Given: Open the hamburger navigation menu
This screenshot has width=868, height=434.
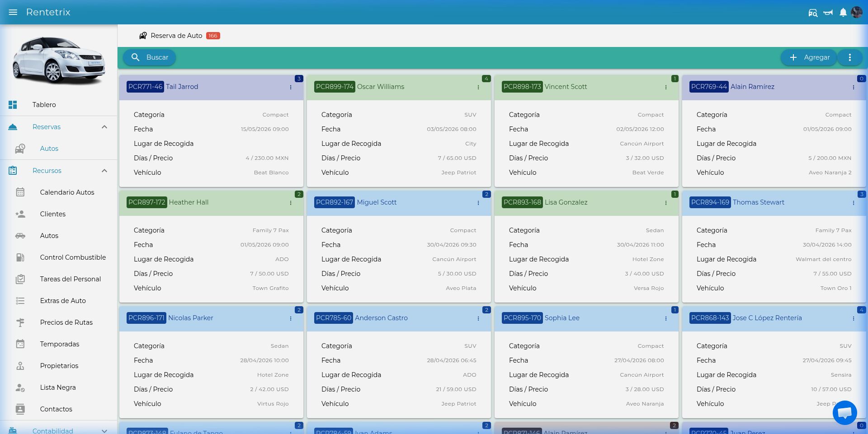Looking at the screenshot, I should (13, 12).
